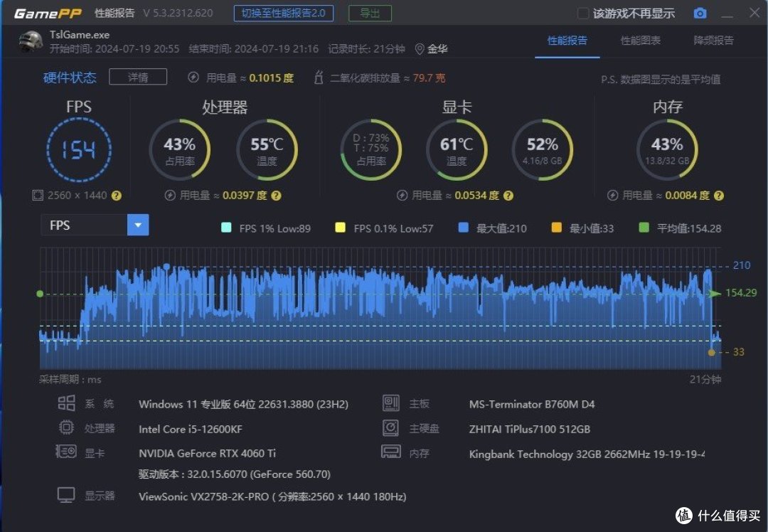The image size is (768, 532).
Task: Click the 切换至性能报告2.0 button
Action: pyautogui.click(x=284, y=14)
